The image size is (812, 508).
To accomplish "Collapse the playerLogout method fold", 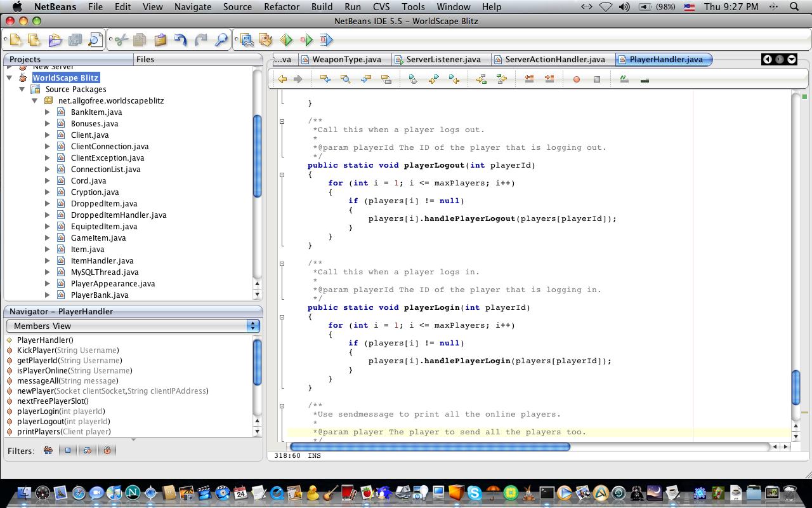I will click(282, 174).
